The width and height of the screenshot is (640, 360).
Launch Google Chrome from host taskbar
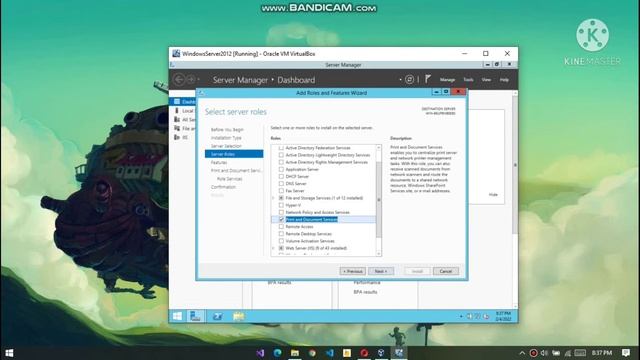312,353
